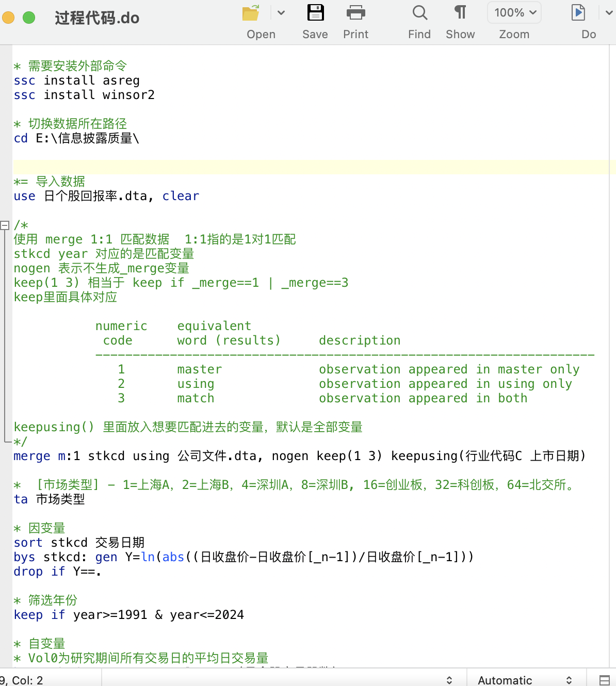Click the yellow minimize window button
Viewport: 616px width, 686px height.
pyautogui.click(x=8, y=18)
